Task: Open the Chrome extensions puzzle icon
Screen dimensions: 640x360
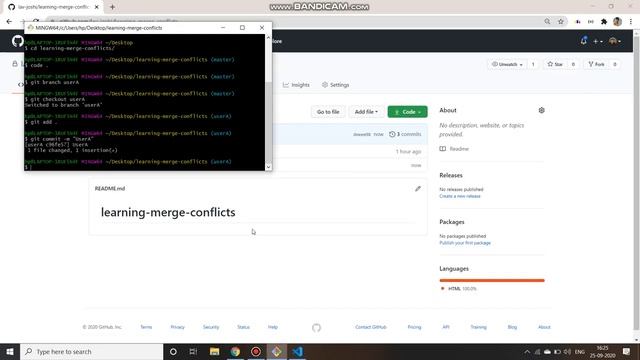Action: point(604,22)
